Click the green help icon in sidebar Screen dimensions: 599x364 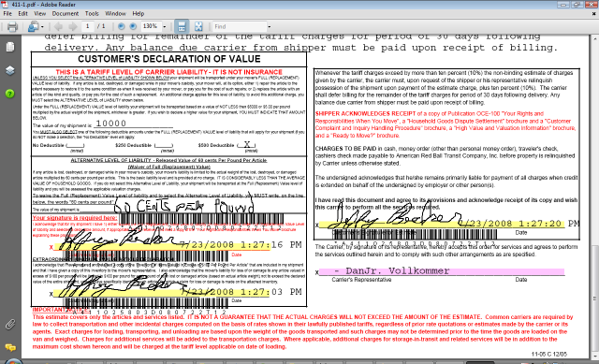point(10,94)
